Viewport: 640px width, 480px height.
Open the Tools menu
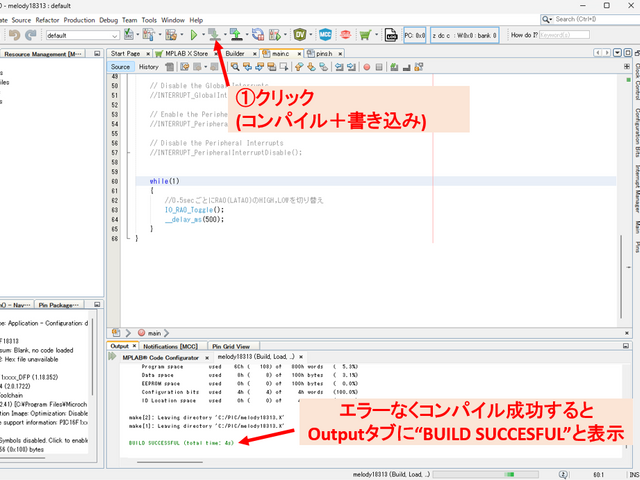click(x=149, y=20)
